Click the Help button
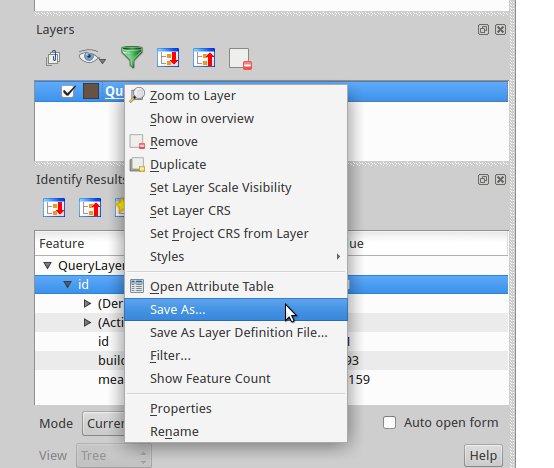This screenshot has height=468, width=554. (483, 456)
